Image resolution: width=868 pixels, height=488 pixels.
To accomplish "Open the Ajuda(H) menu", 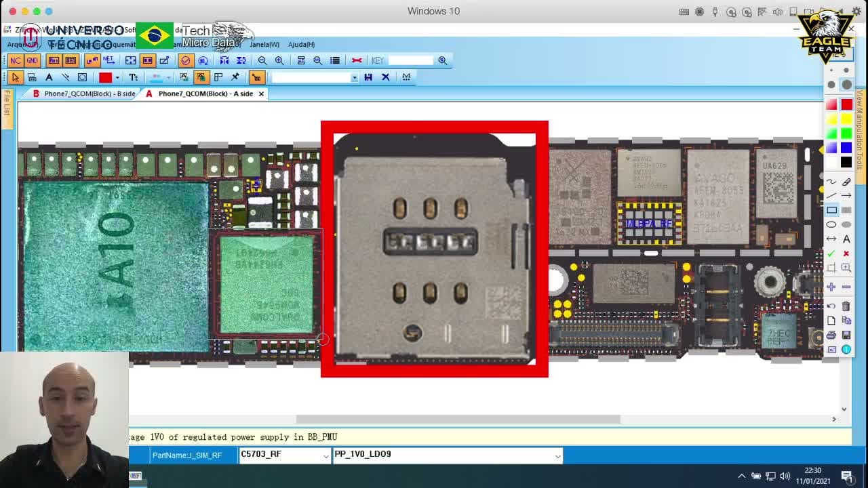I will pyautogui.click(x=301, y=44).
